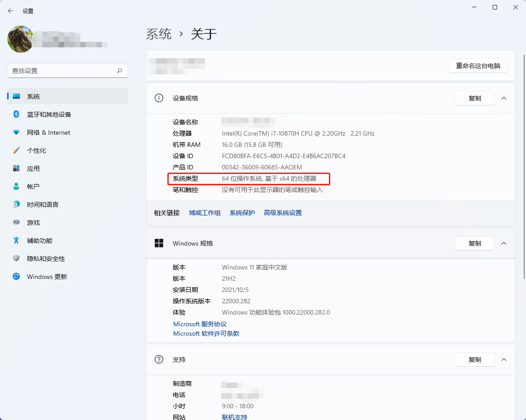This screenshot has height=420, width=526.
Task: Click the 系统 display icon
Action: pyautogui.click(x=16, y=96)
